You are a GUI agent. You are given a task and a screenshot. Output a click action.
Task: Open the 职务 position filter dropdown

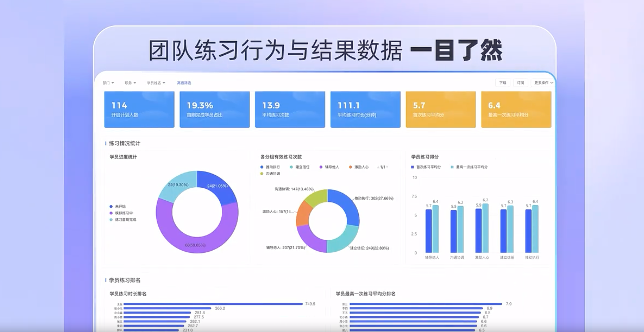[x=130, y=83]
